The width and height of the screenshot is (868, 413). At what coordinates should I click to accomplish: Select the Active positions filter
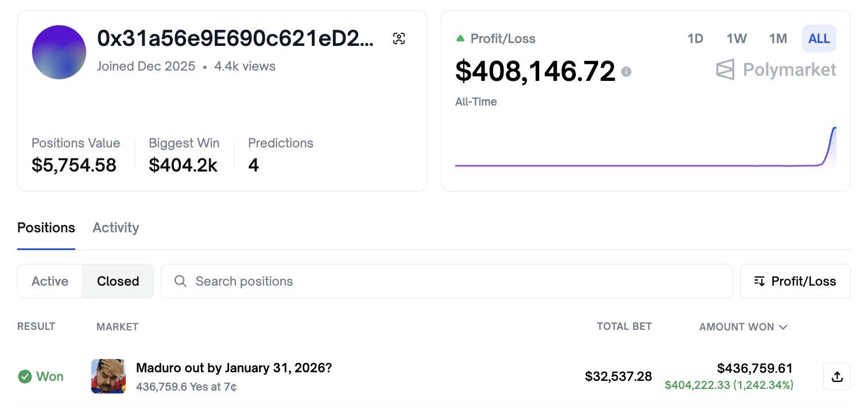50,281
